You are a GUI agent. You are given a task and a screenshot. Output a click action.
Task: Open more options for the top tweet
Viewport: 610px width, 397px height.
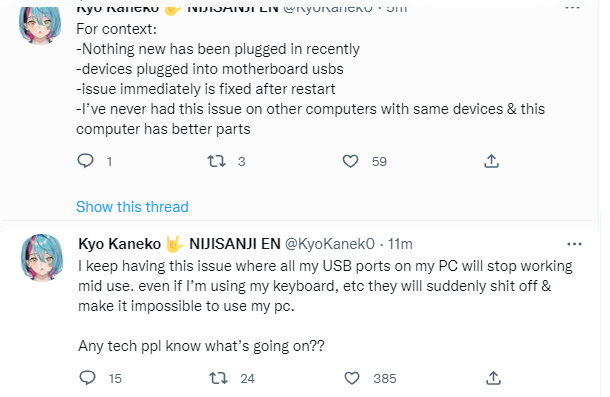(x=572, y=7)
